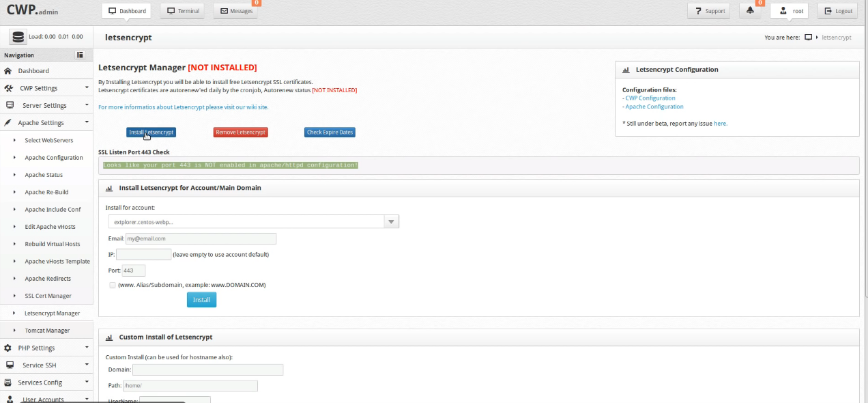Click the 'Load: 0.00 0.01 0.00' text

(56, 37)
